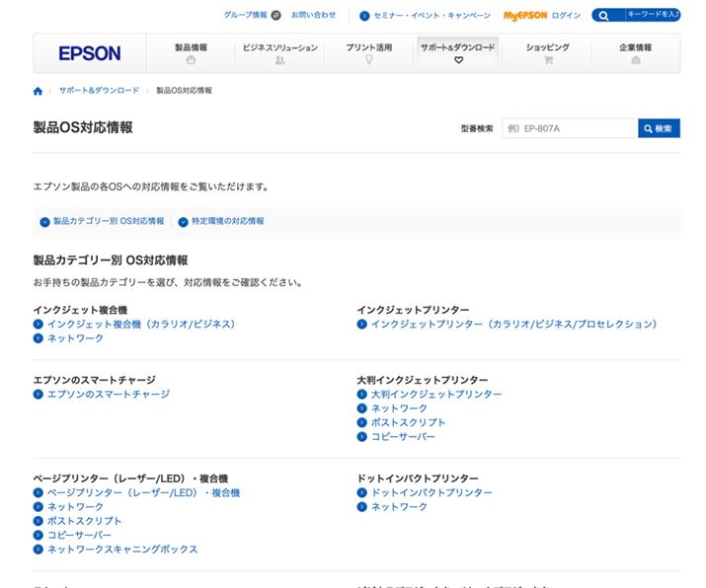This screenshot has height=588, width=706.
Task: Expand the 製品情報 navigation menu
Action: pyautogui.click(x=191, y=52)
